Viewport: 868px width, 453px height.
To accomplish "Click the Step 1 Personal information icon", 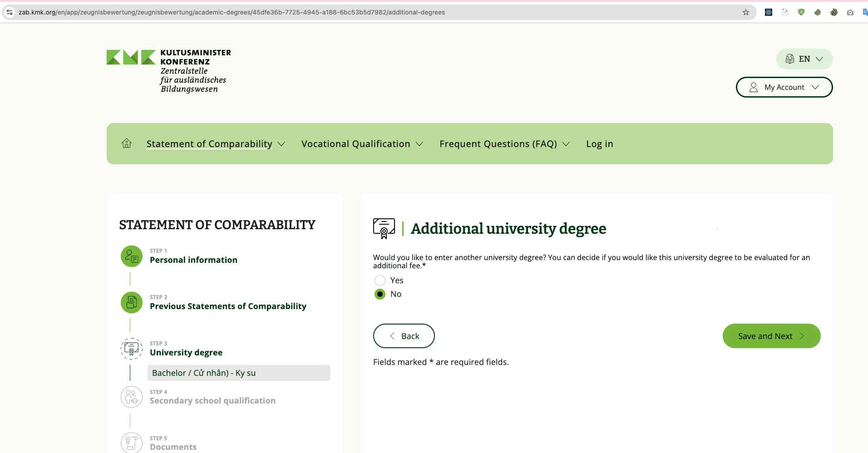I will [x=131, y=256].
